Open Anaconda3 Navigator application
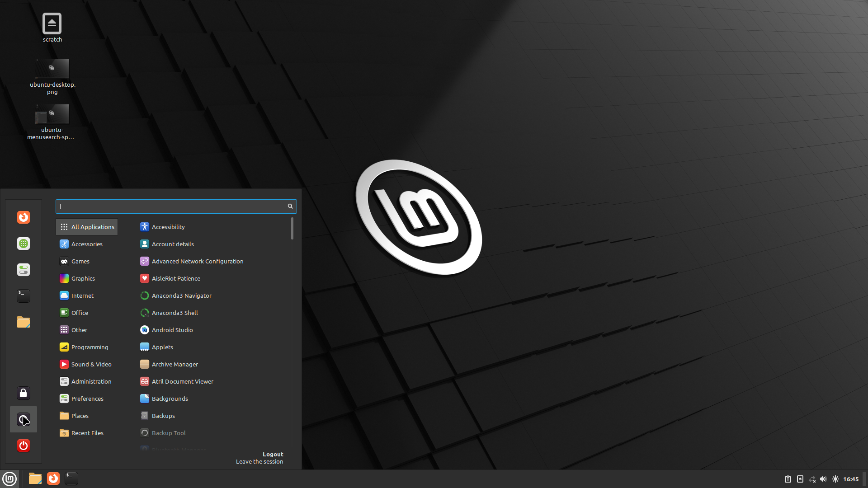 [x=181, y=296]
